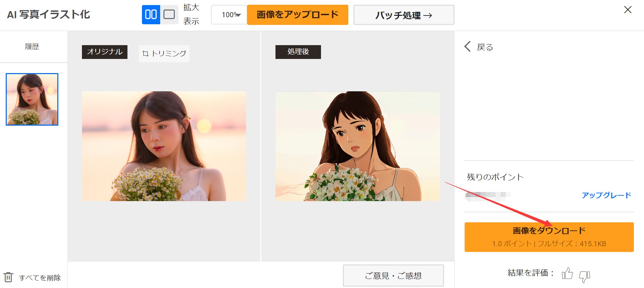Screen dimensions: 644x288
Task: Click the 処理後 label
Action: coord(298,52)
